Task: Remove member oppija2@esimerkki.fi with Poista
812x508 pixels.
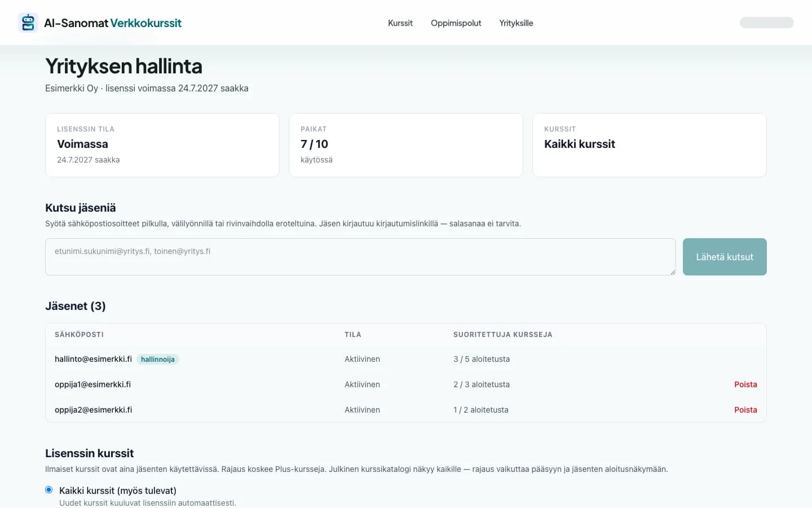Action: [745, 410]
